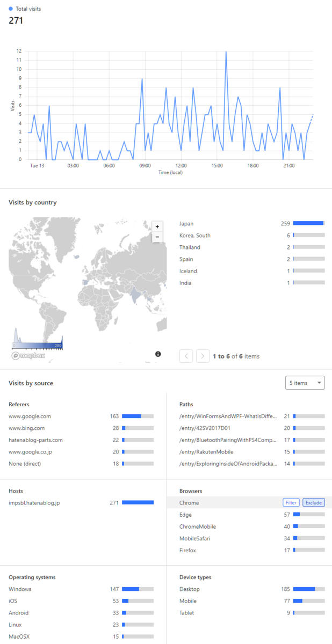The width and height of the screenshot is (332, 644).
Task: Select Korea, South in country list
Action: click(x=252, y=235)
